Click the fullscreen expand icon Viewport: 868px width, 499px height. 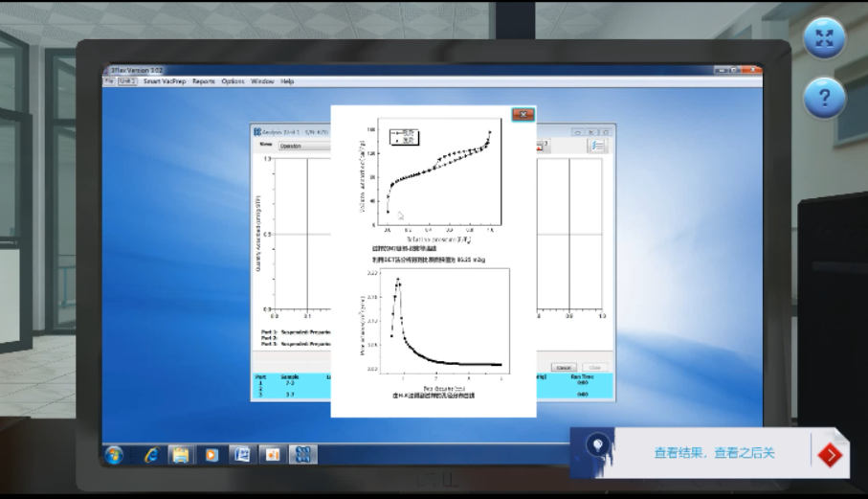[x=824, y=39]
